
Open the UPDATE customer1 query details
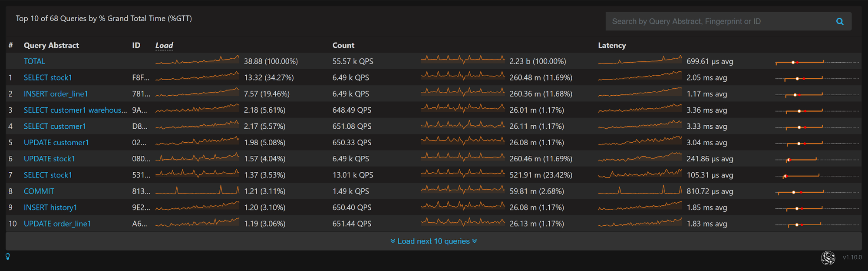tap(56, 143)
